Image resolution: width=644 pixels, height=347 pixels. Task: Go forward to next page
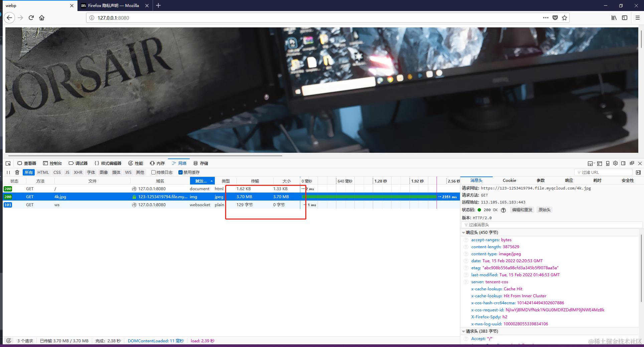[20, 18]
